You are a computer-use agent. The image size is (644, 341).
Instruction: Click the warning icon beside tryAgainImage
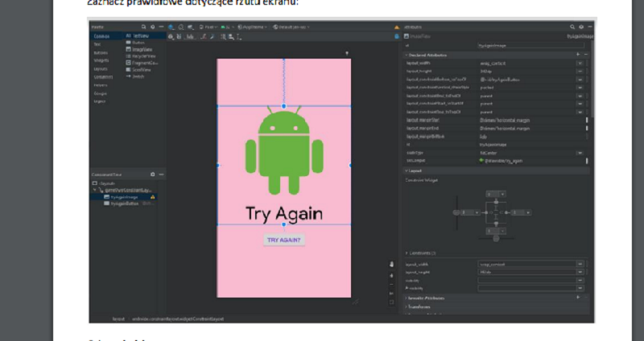coord(153,197)
